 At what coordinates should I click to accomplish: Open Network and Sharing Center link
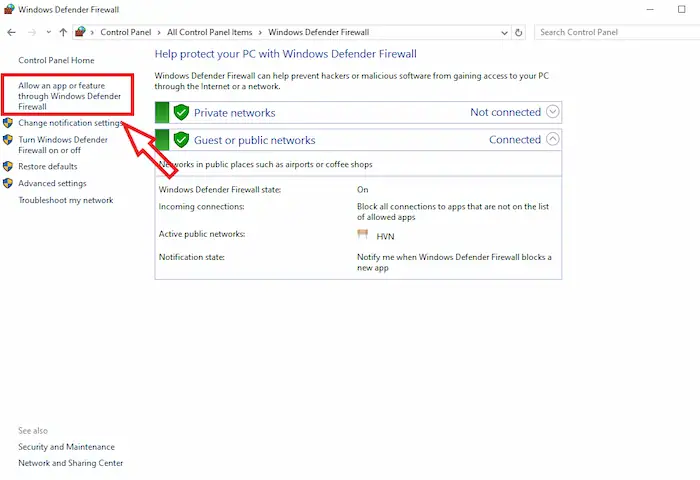71,463
